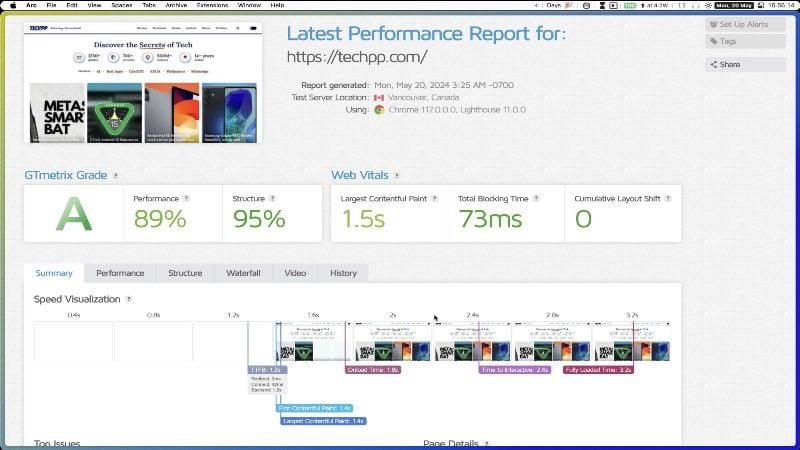
Task: Switch to the Structure tab
Action: pyautogui.click(x=185, y=273)
